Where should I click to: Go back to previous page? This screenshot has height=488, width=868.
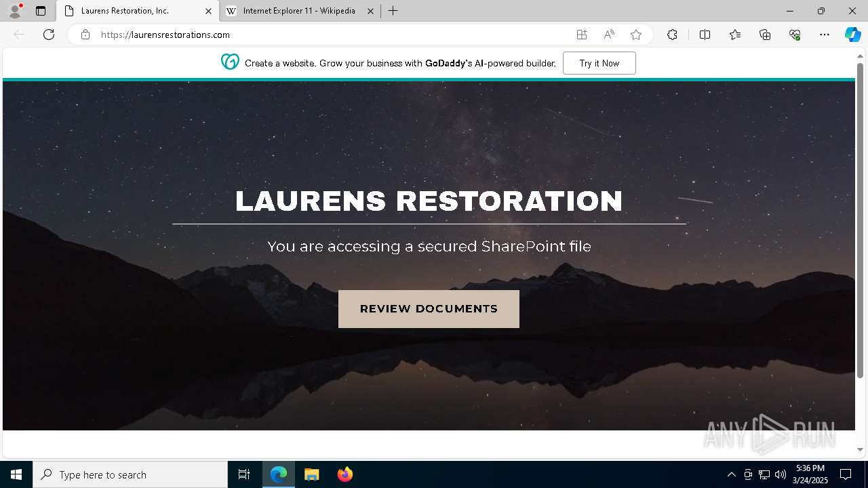[x=19, y=35]
